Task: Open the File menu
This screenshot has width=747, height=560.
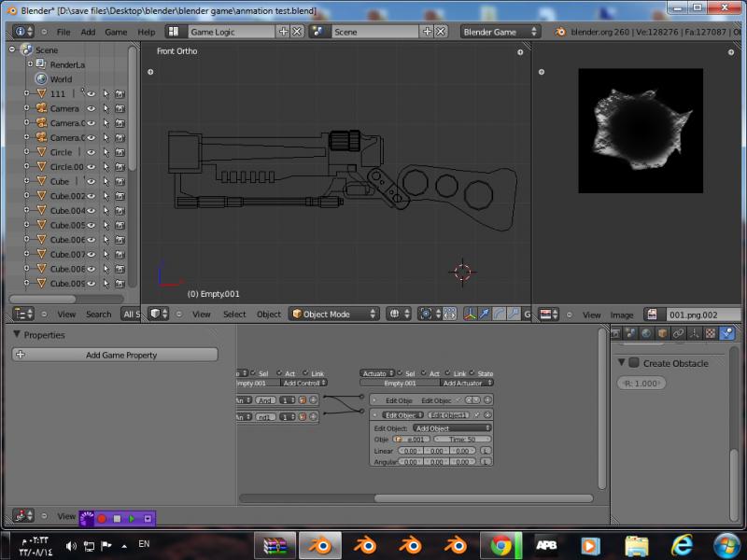Action: pyautogui.click(x=63, y=32)
